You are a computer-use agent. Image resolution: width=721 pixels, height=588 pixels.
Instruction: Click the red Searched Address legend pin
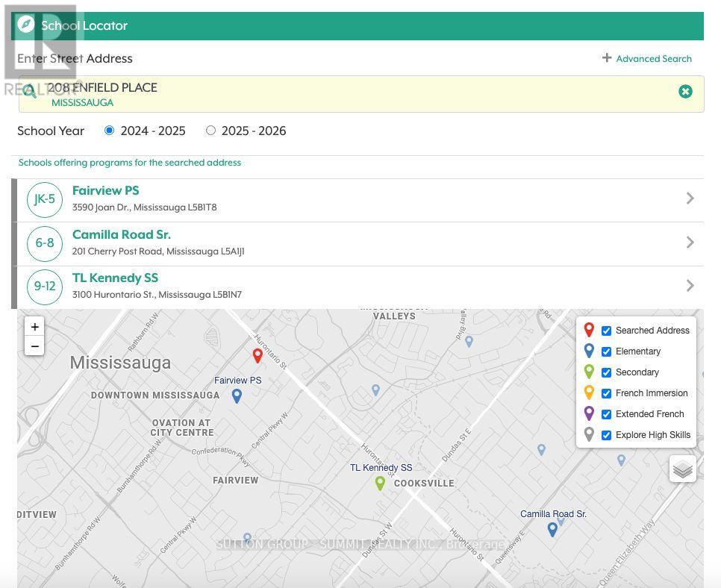pyautogui.click(x=589, y=330)
